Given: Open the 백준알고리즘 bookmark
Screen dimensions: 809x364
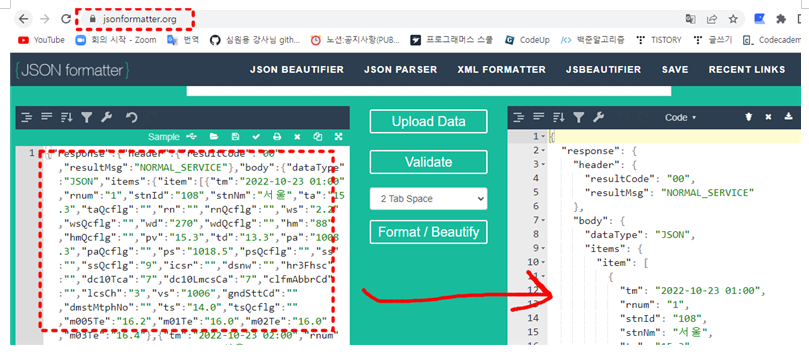Looking at the screenshot, I should (592, 40).
